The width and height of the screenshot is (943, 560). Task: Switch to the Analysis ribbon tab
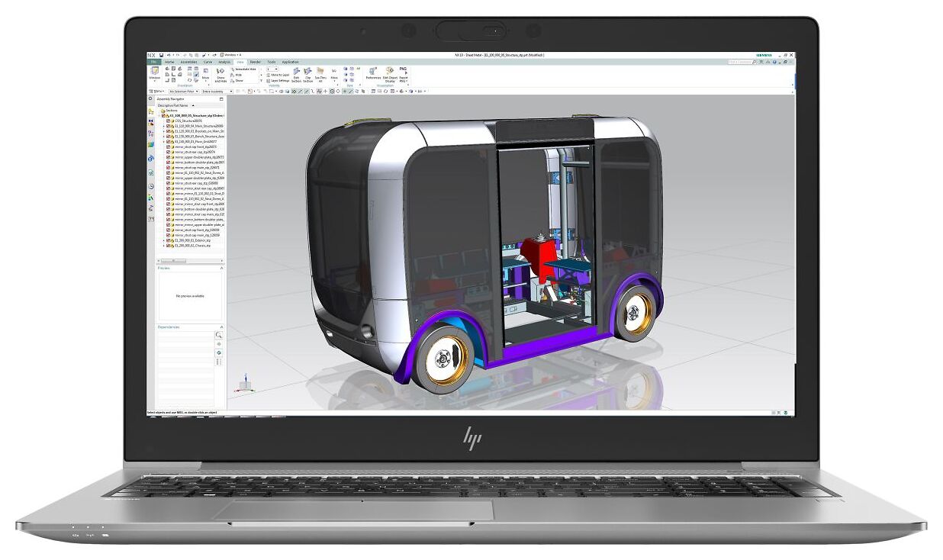click(x=224, y=62)
